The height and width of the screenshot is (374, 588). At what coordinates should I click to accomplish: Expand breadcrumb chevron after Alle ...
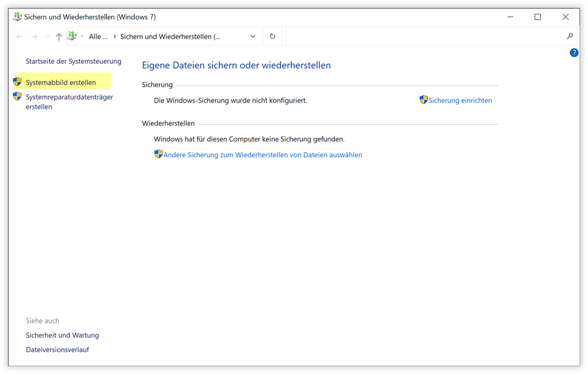[x=115, y=36]
